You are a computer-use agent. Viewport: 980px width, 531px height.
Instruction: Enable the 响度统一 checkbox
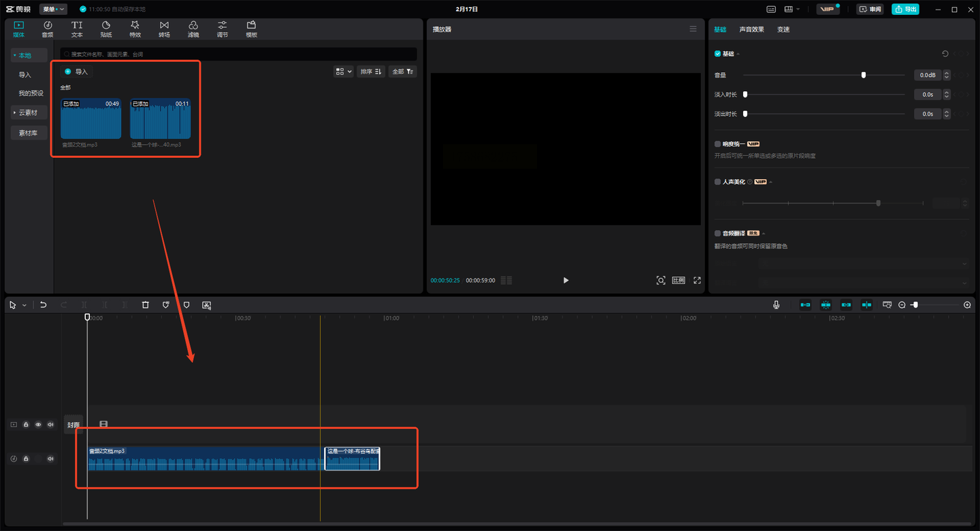click(x=718, y=144)
